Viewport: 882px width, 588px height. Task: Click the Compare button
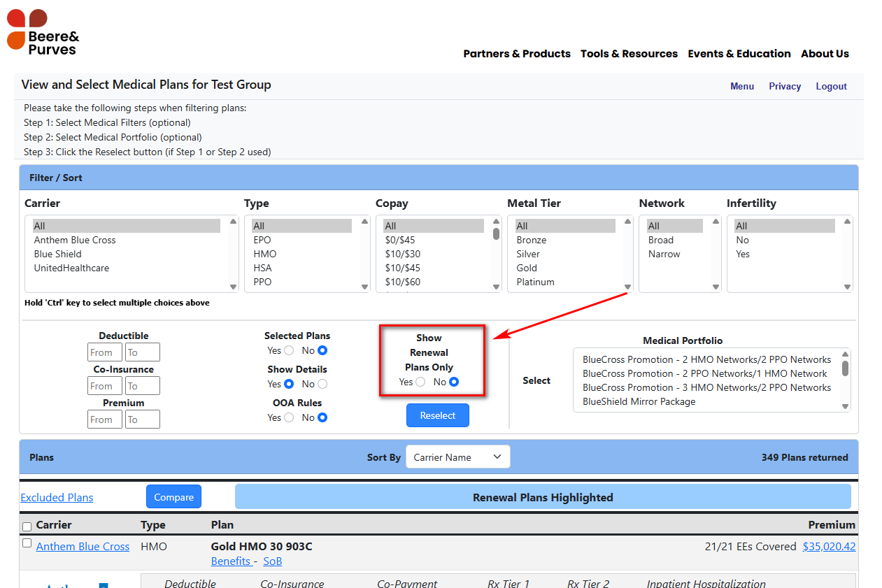point(173,497)
